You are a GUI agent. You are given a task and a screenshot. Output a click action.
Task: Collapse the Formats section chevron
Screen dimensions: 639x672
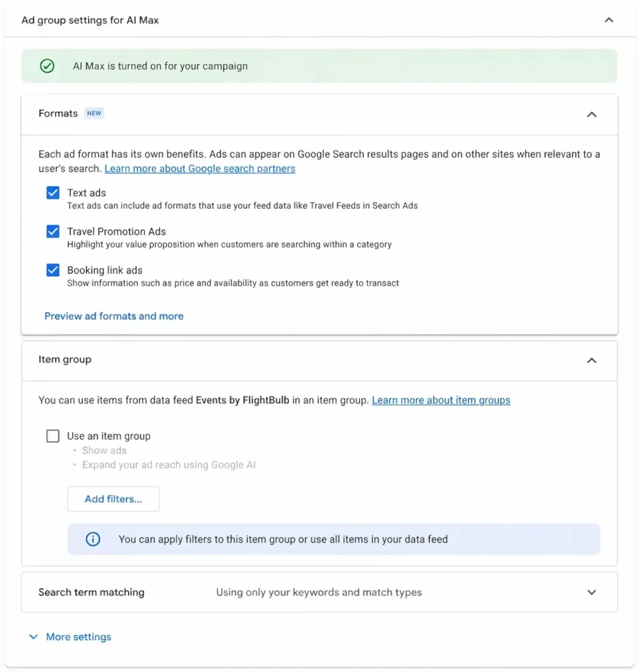click(x=592, y=114)
